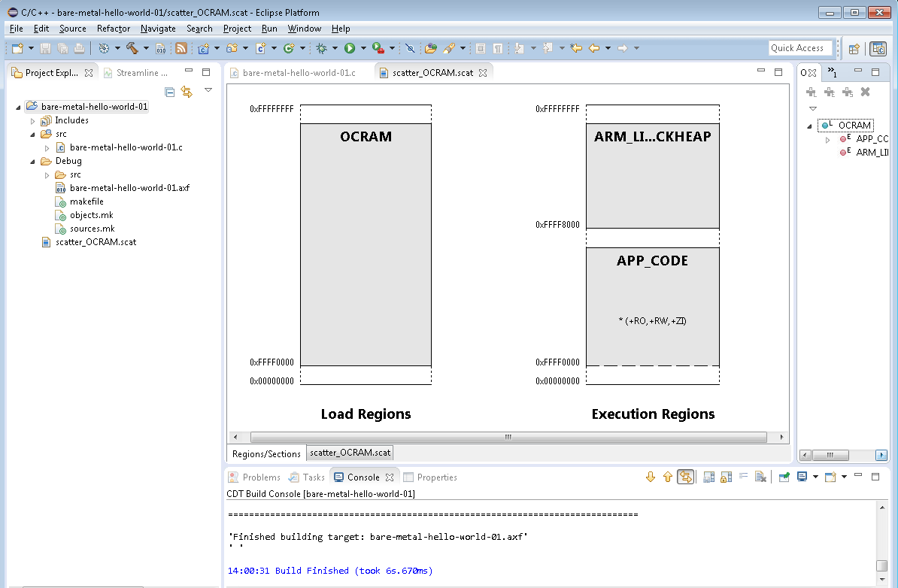Click the Quick Access search field

click(800, 48)
